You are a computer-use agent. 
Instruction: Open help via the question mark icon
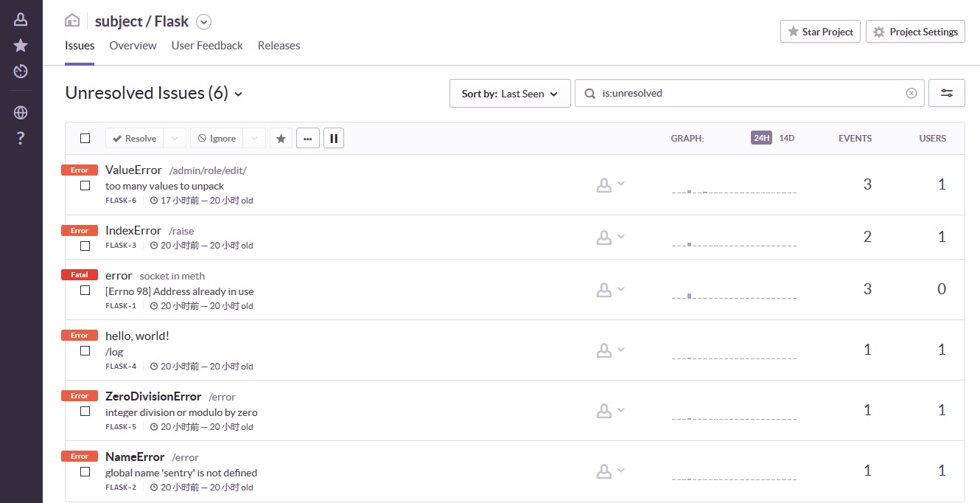(21, 139)
